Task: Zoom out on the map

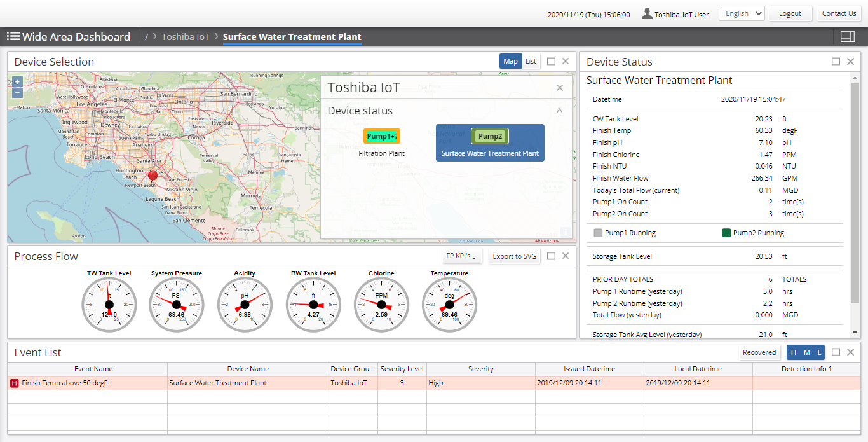Action: tap(17, 92)
